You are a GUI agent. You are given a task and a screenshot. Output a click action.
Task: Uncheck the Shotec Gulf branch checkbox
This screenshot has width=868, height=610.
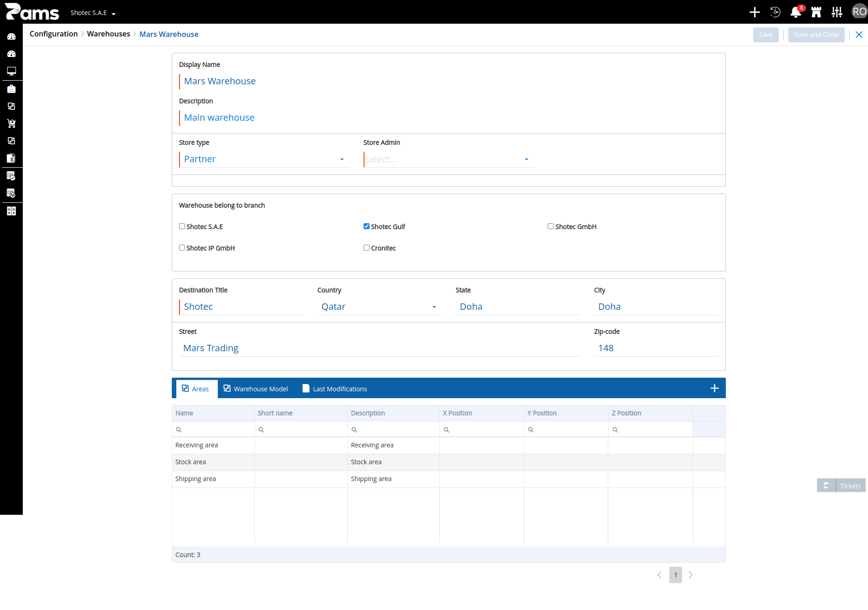coord(366,226)
